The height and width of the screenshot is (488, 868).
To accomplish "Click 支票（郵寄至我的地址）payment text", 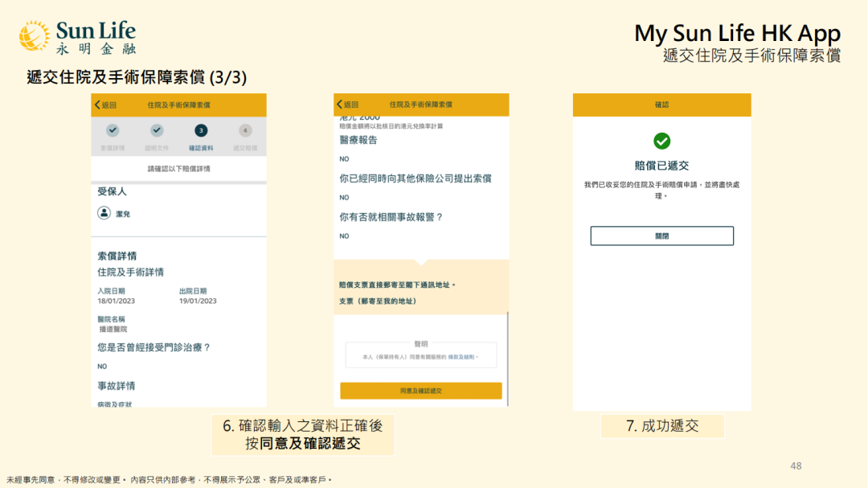I will pyautogui.click(x=378, y=301).
